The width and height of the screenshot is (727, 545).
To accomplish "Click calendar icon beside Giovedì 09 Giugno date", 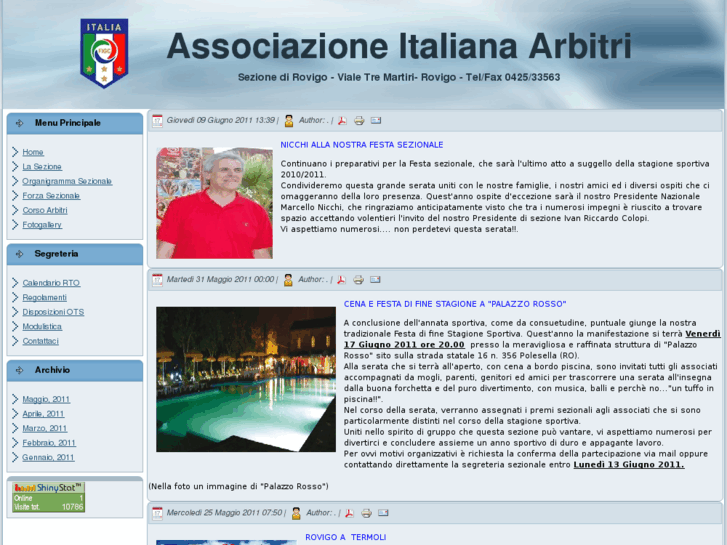I will (158, 121).
